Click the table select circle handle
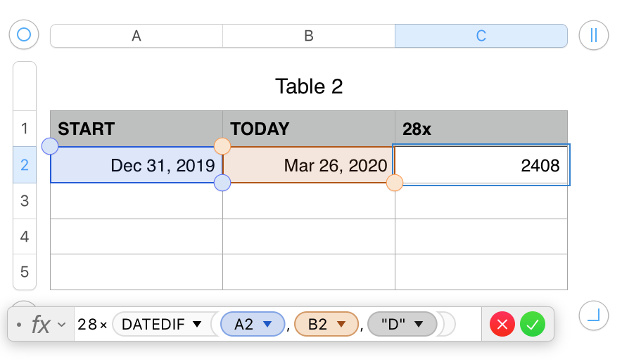The width and height of the screenshot is (622, 364). pos(24,34)
